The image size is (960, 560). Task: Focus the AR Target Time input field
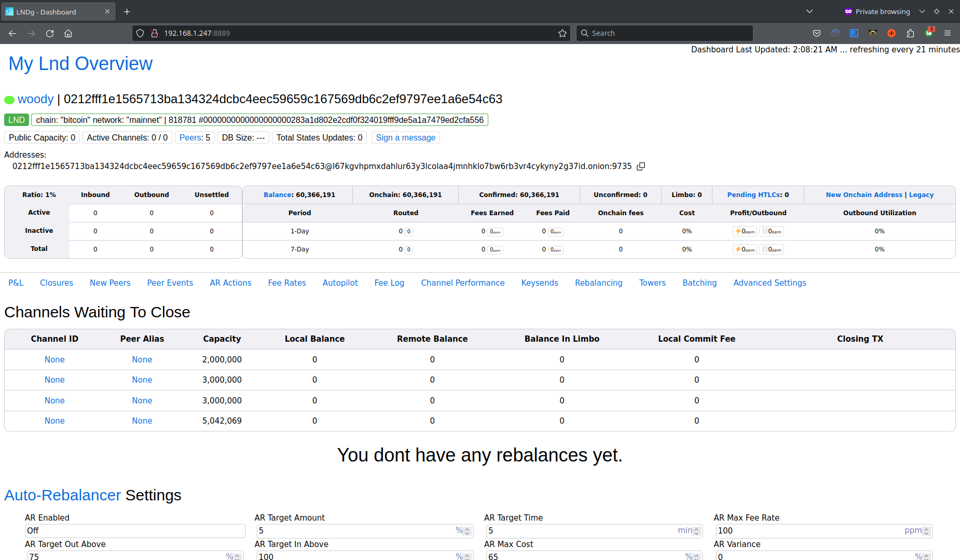[594, 530]
